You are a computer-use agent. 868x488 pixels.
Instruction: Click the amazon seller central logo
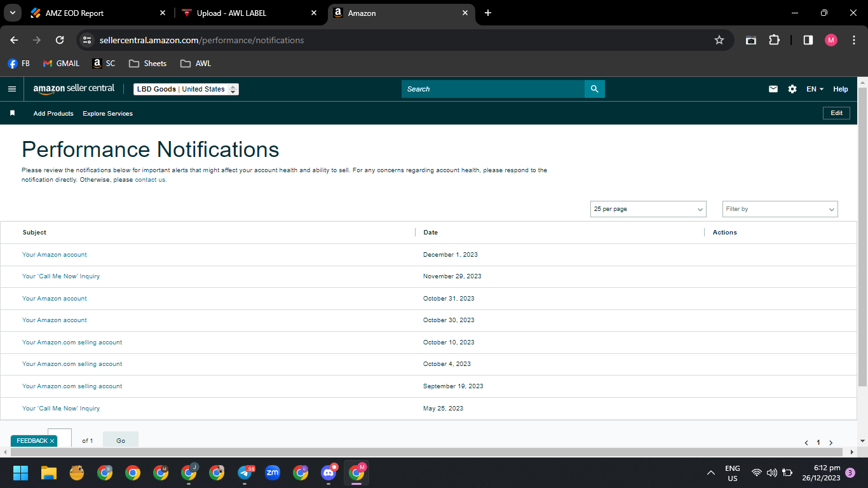click(x=74, y=89)
